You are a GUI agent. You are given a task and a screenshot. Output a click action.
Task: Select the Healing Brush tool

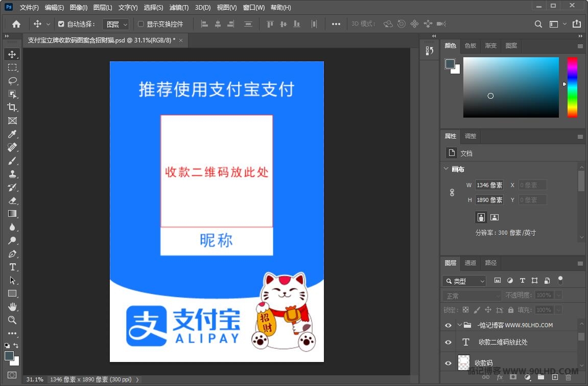12,147
